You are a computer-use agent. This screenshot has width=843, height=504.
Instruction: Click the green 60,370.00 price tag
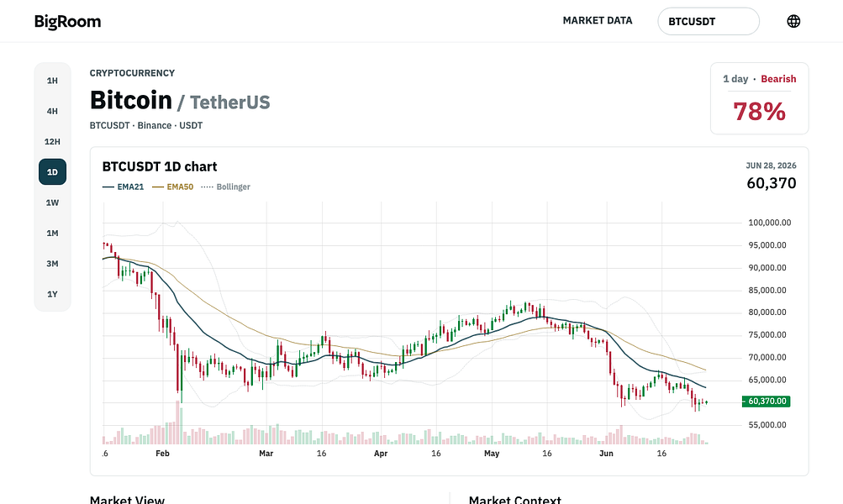tap(767, 402)
